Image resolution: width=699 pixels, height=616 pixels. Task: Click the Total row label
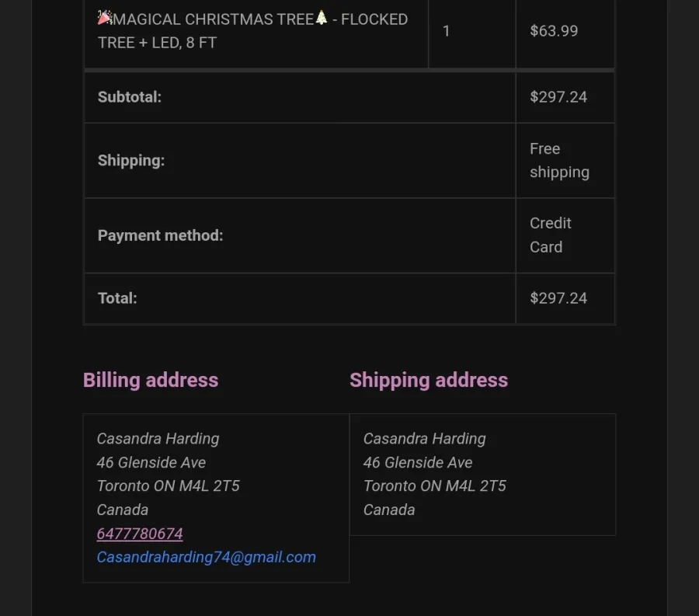click(117, 298)
